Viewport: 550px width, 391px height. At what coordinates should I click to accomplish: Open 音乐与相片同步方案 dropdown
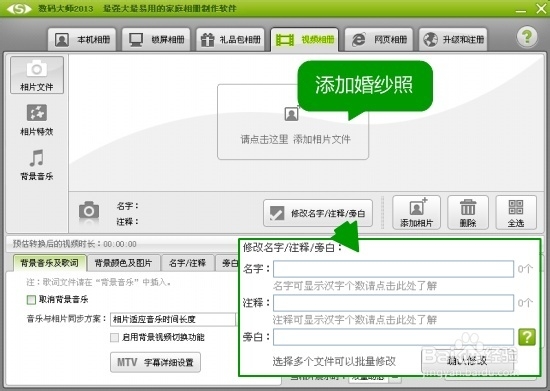173,319
